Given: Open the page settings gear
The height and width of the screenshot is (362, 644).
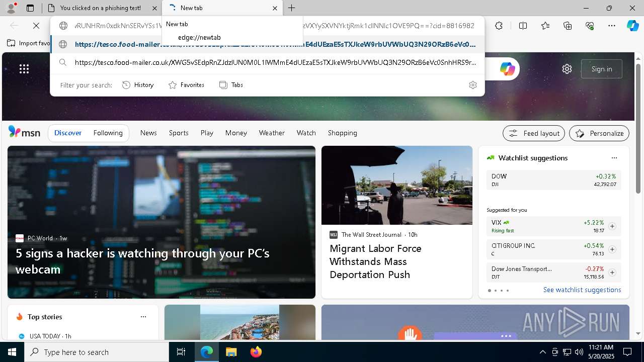Looking at the screenshot, I should coord(567,69).
